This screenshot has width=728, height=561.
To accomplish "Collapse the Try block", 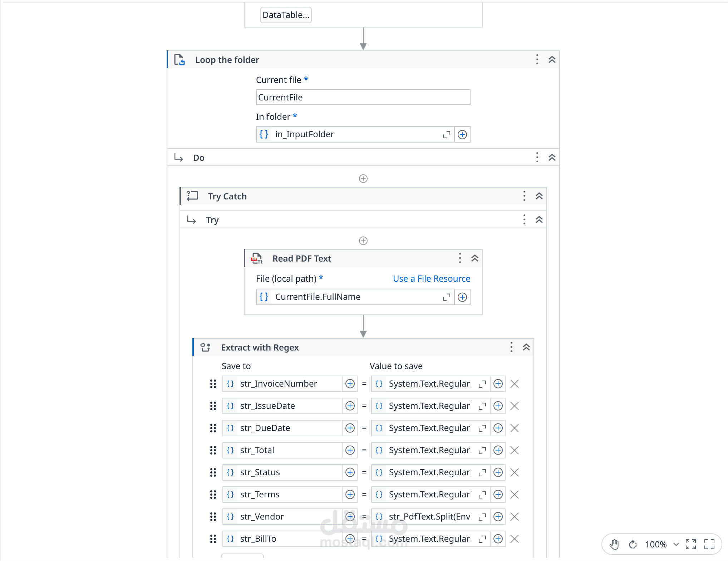I will click(539, 220).
